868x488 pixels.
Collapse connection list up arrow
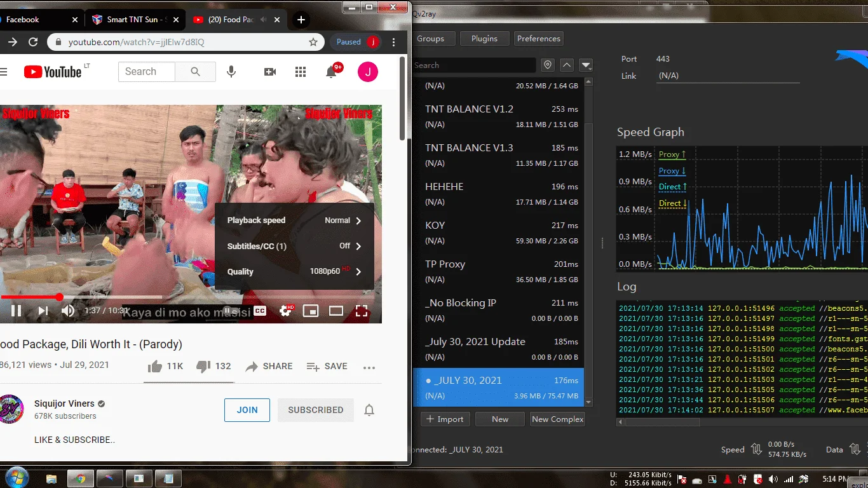coord(567,65)
